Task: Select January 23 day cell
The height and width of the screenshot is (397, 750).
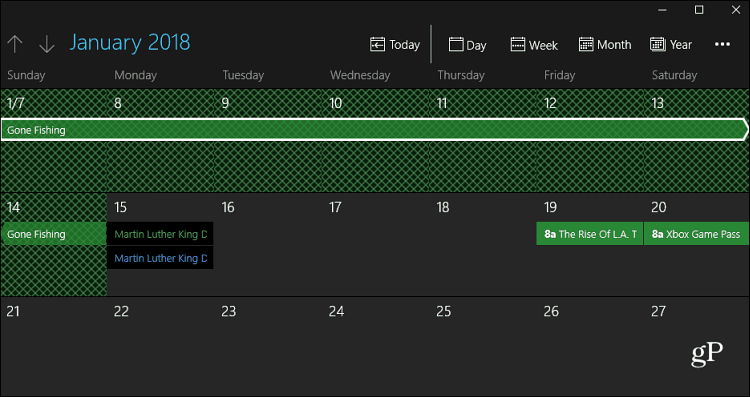Action: 268,346
